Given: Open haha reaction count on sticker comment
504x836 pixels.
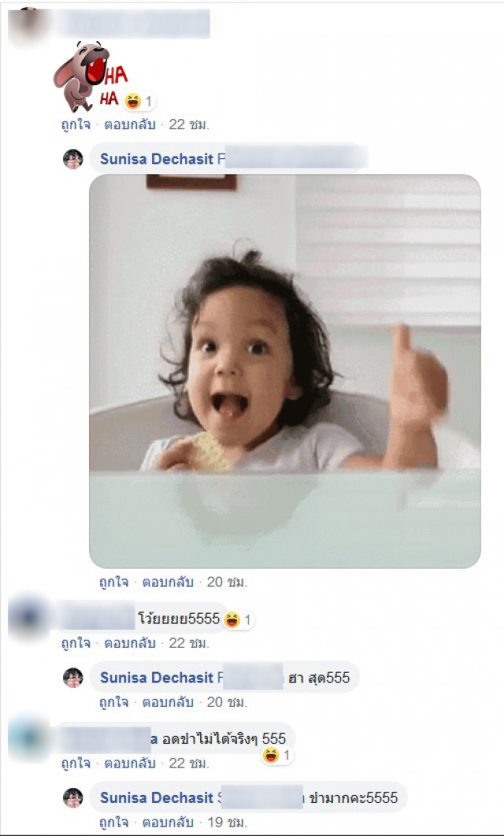Looking at the screenshot, I should pyautogui.click(x=139, y=101).
